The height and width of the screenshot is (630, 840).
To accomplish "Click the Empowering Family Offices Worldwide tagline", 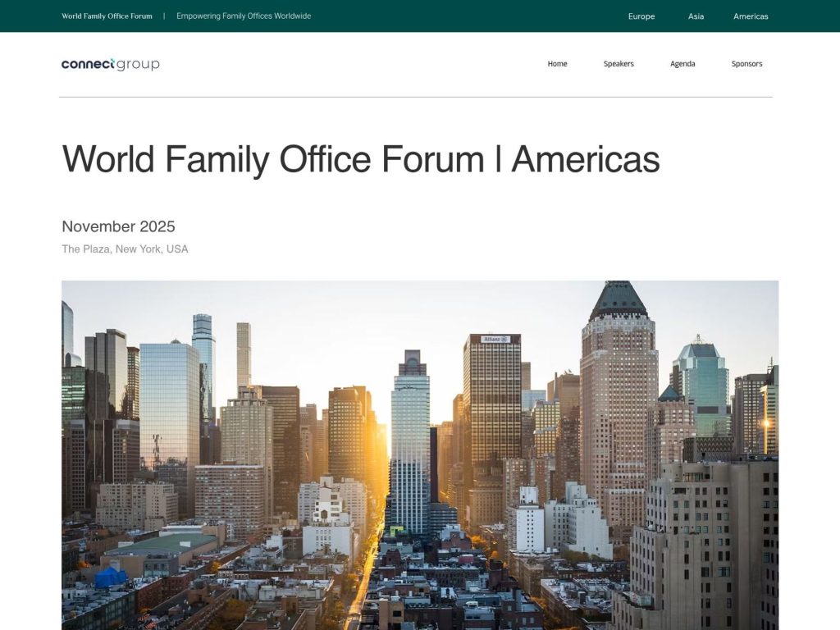I will [x=242, y=15].
